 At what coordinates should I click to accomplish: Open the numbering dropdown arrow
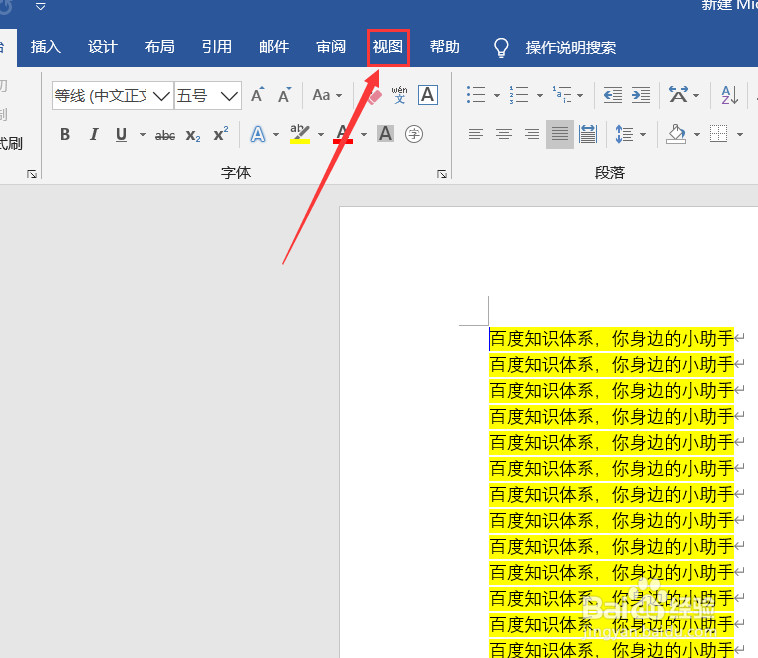click(540, 95)
